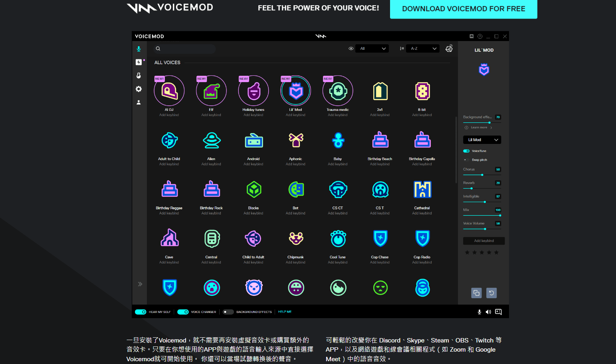Click the reset voice settings icon
The height and width of the screenshot is (364, 616).
(491, 293)
